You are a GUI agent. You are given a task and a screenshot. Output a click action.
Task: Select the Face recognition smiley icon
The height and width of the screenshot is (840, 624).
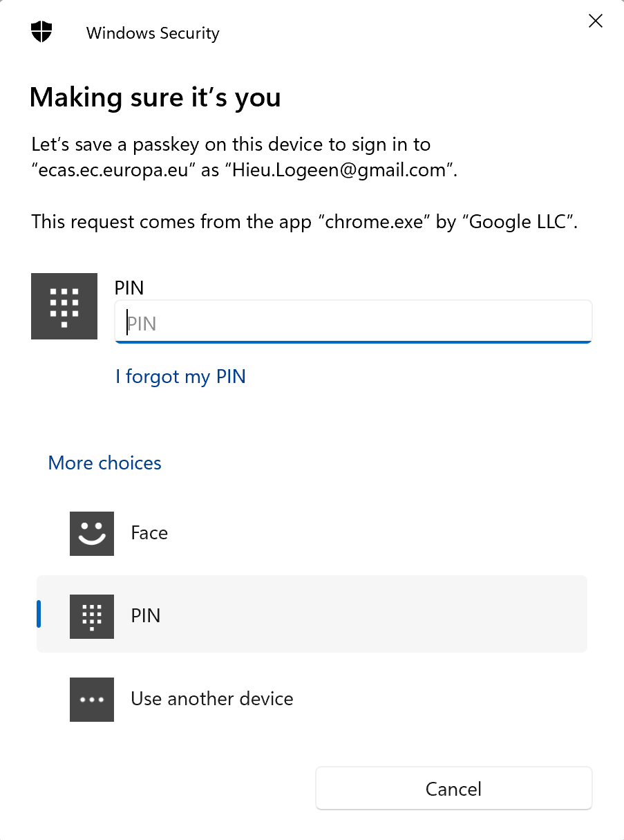[x=91, y=533]
